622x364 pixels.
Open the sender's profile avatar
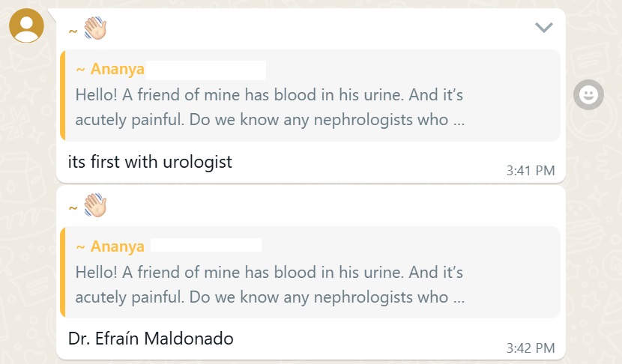coord(26,25)
